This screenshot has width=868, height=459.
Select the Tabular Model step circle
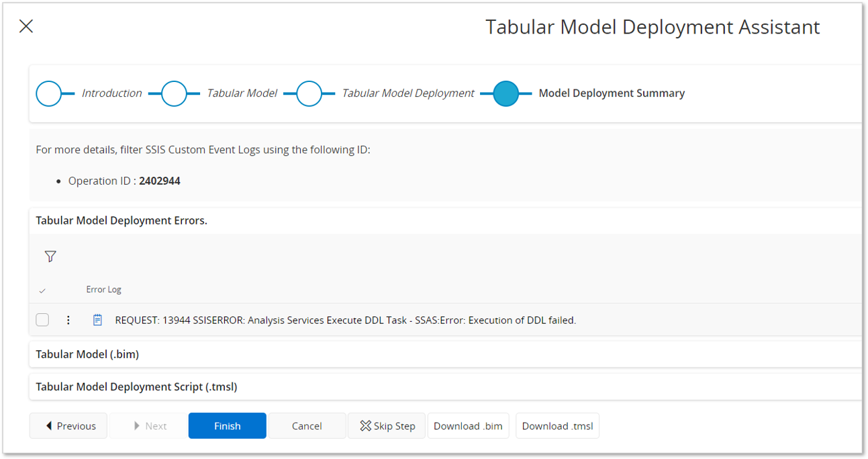coord(175,93)
